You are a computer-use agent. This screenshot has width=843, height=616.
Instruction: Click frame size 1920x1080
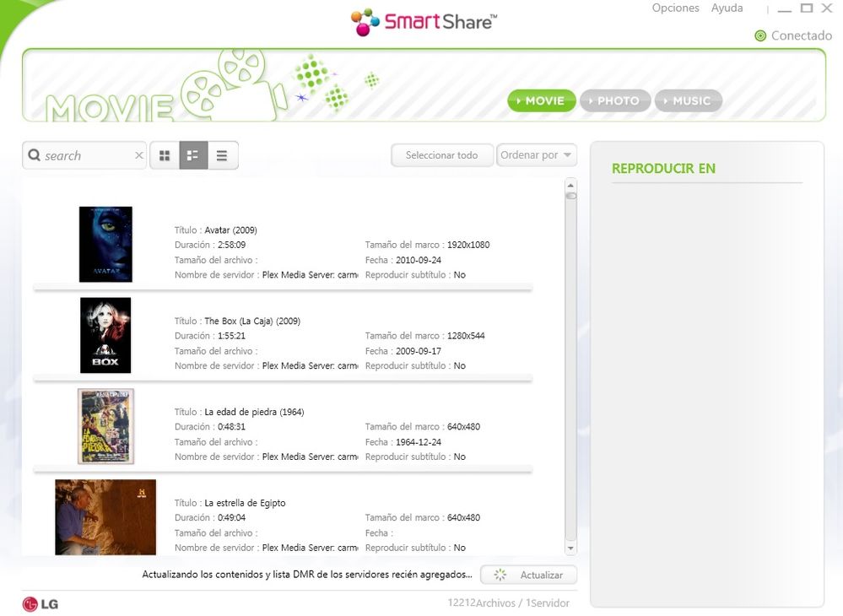468,245
